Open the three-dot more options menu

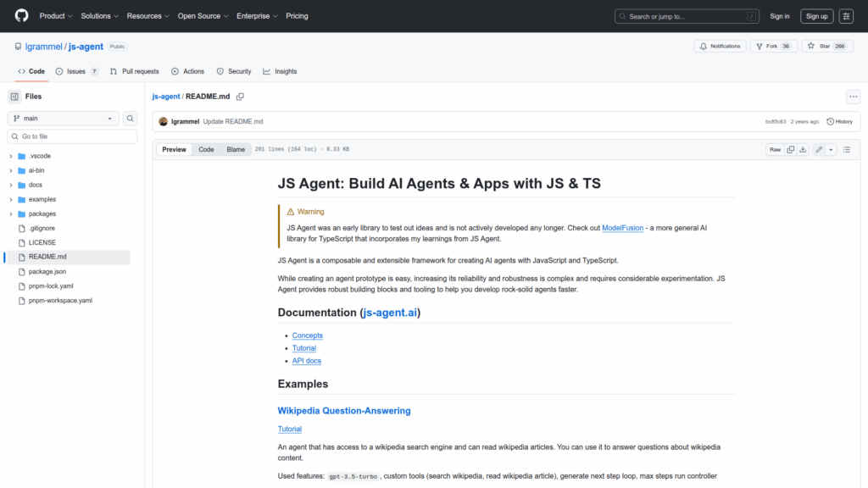click(854, 97)
